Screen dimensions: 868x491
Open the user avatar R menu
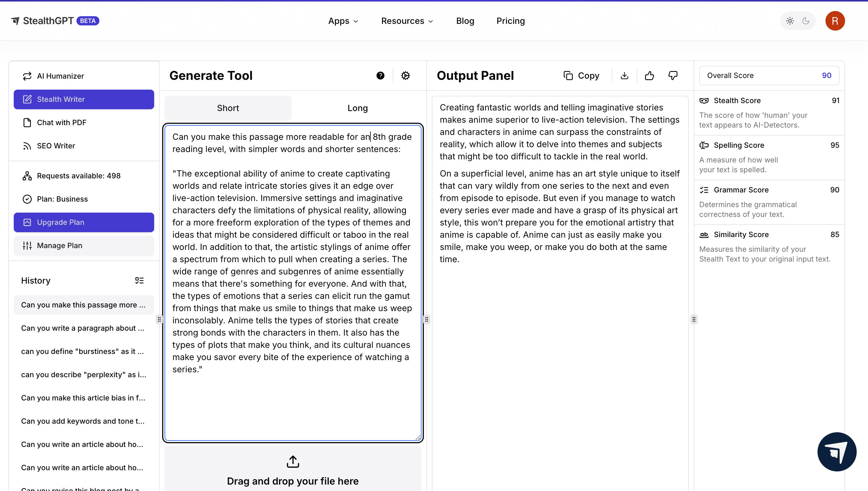click(x=835, y=21)
